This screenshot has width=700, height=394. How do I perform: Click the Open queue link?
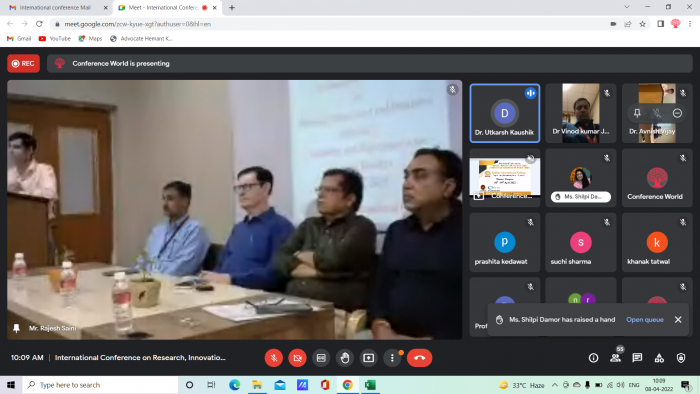pos(645,319)
